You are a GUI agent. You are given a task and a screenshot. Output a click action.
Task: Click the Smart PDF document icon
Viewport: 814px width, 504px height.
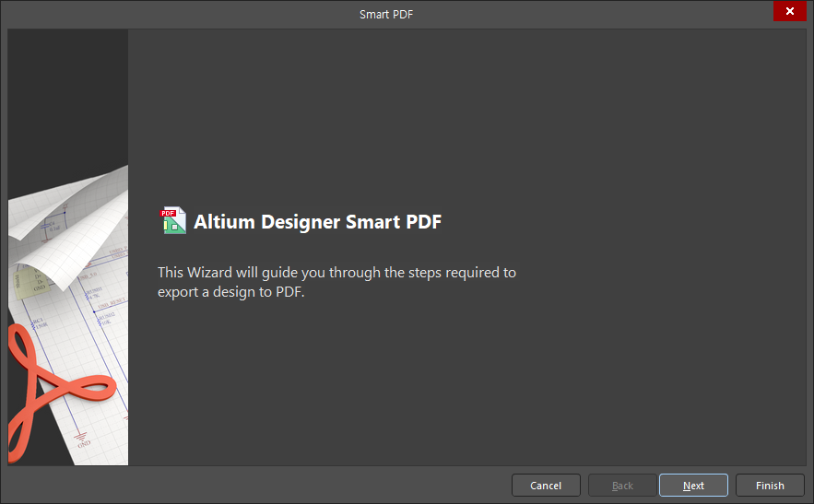[173, 220]
